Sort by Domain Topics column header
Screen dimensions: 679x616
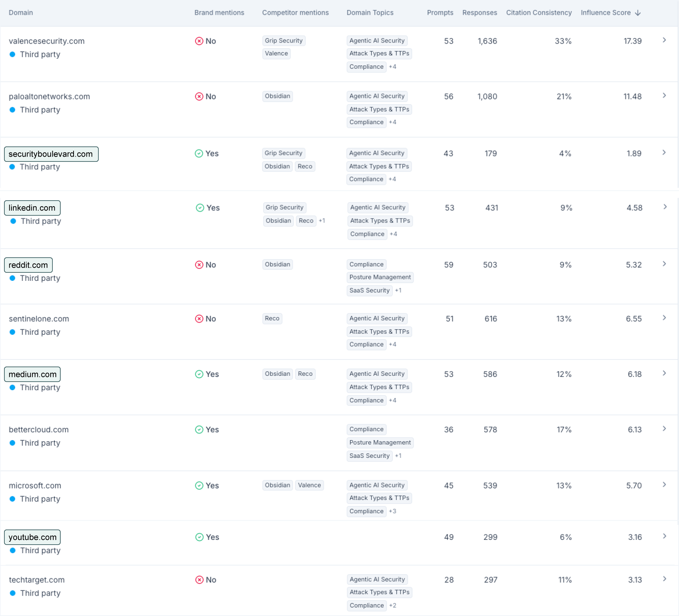[370, 13]
